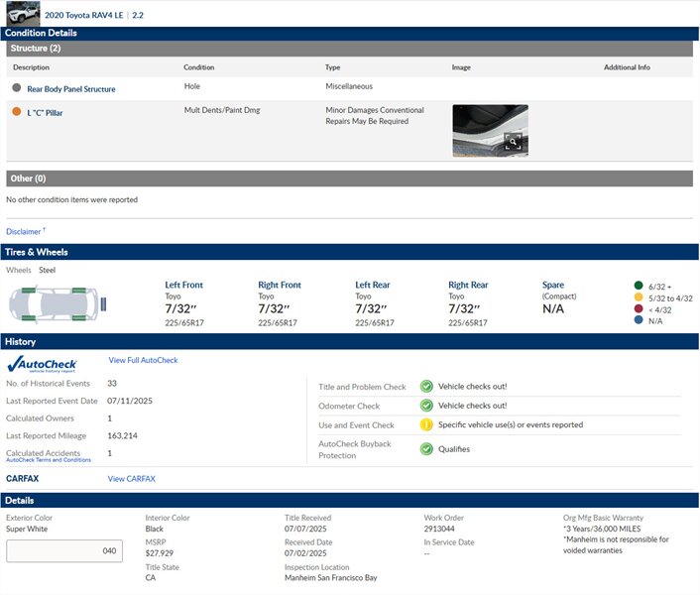700x595 pixels.
Task: Click the blue N/A legend dot
Action: tap(639, 319)
